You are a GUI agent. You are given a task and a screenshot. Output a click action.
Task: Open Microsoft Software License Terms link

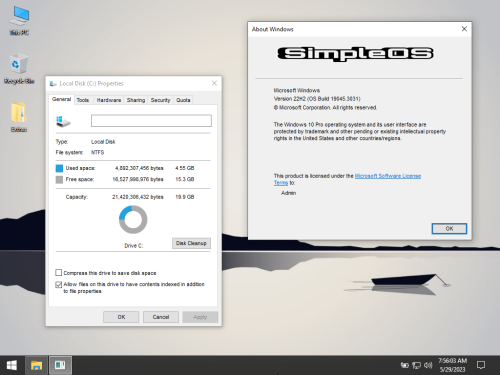click(x=347, y=179)
